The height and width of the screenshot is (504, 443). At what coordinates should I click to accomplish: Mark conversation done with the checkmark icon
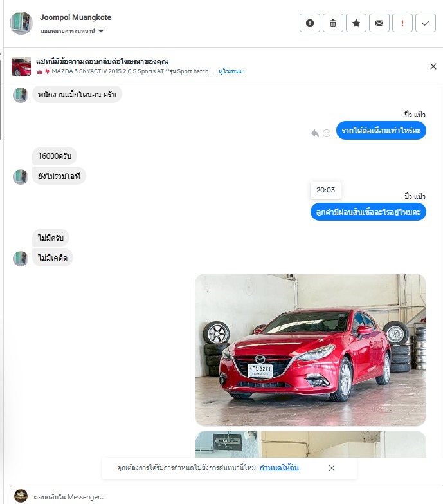click(426, 23)
